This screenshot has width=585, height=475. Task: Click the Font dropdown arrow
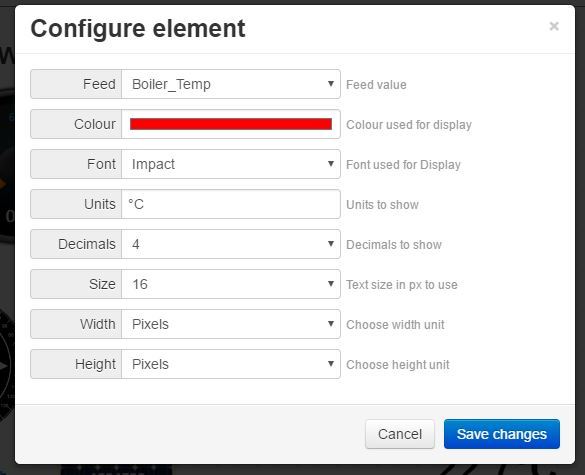[x=331, y=163]
